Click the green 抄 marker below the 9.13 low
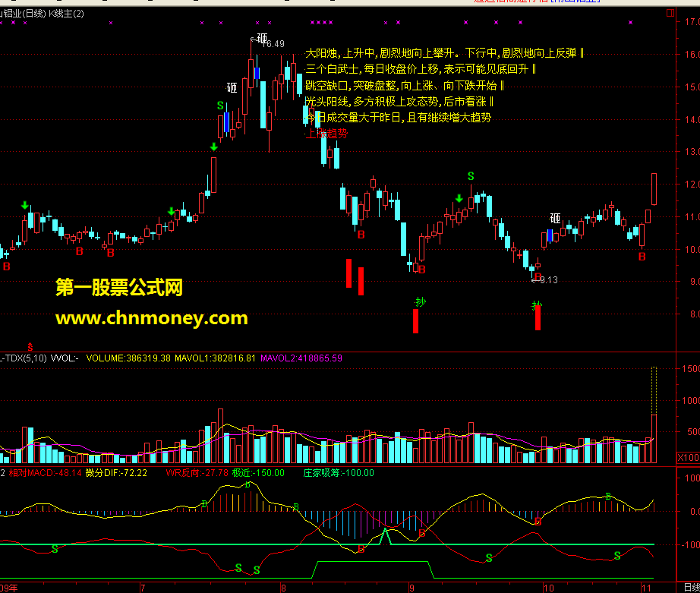This screenshot has width=700, height=593. (537, 305)
